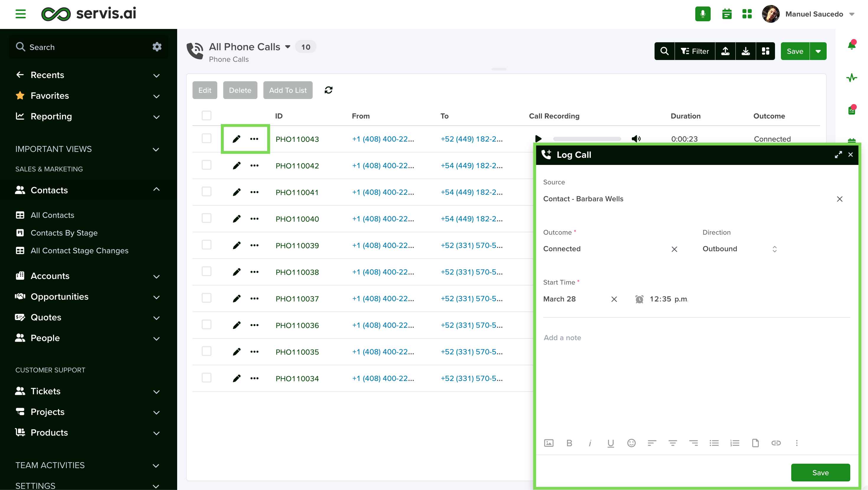Select all rows checkbox in header

[207, 116]
